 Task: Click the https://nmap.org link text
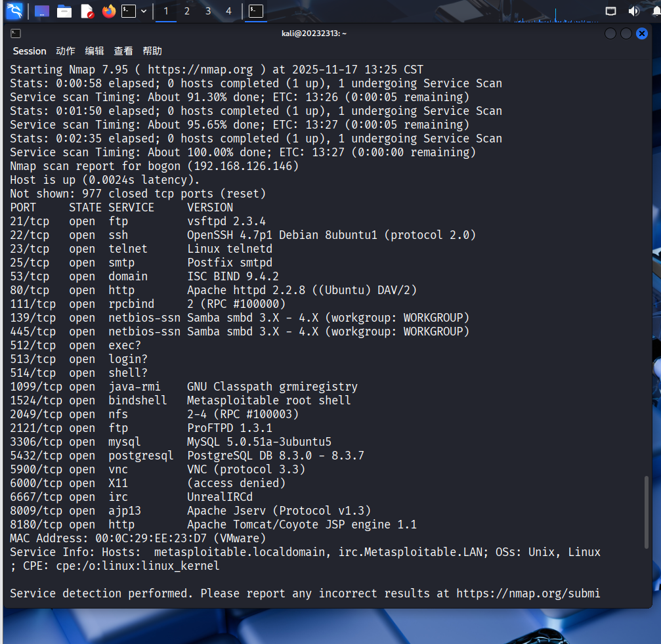[x=200, y=70]
